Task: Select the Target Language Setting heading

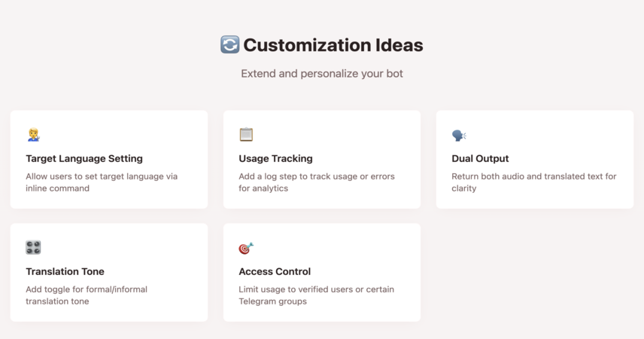Action: click(x=84, y=158)
